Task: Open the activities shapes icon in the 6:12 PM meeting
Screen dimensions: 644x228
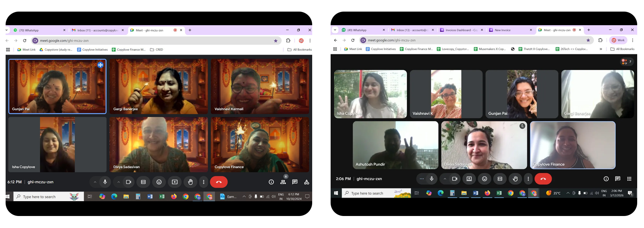Action: 307,182
